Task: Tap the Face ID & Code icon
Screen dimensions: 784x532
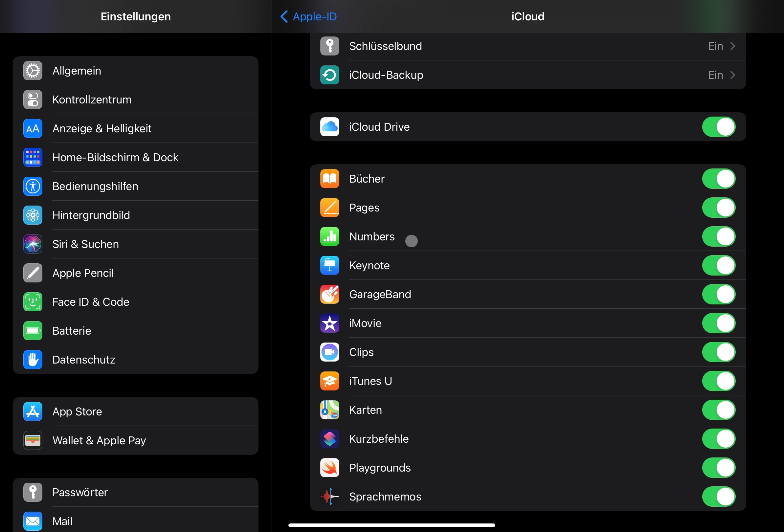Action: pyautogui.click(x=33, y=301)
